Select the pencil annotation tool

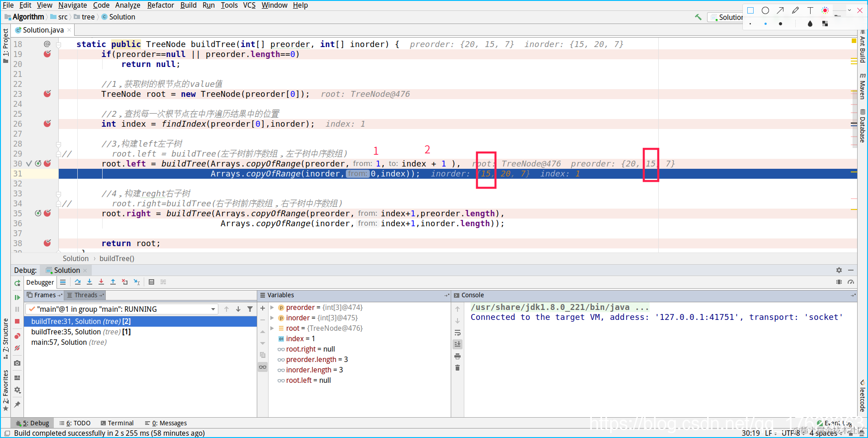(x=795, y=10)
